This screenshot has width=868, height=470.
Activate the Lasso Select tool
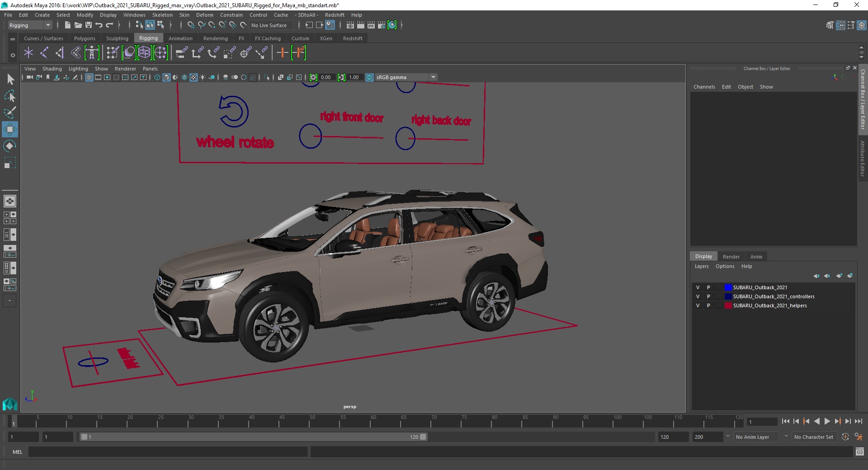click(x=10, y=96)
